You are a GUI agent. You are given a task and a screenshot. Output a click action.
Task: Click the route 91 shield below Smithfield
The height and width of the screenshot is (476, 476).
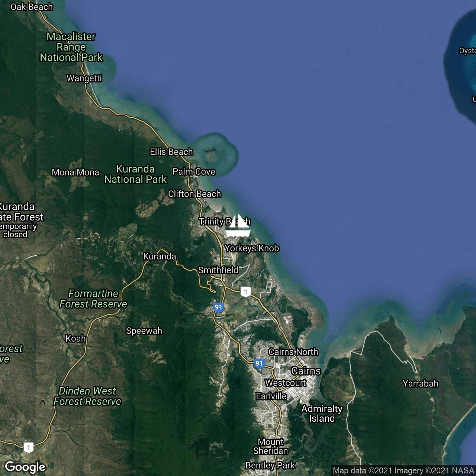(x=218, y=307)
